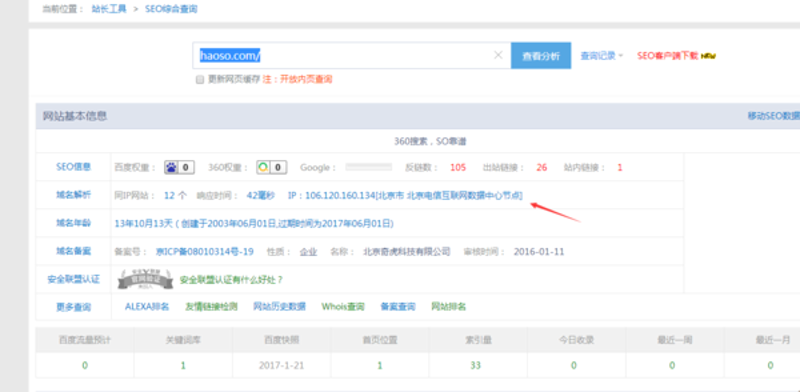
Task: Click the 查看分析 button
Action: click(x=541, y=56)
